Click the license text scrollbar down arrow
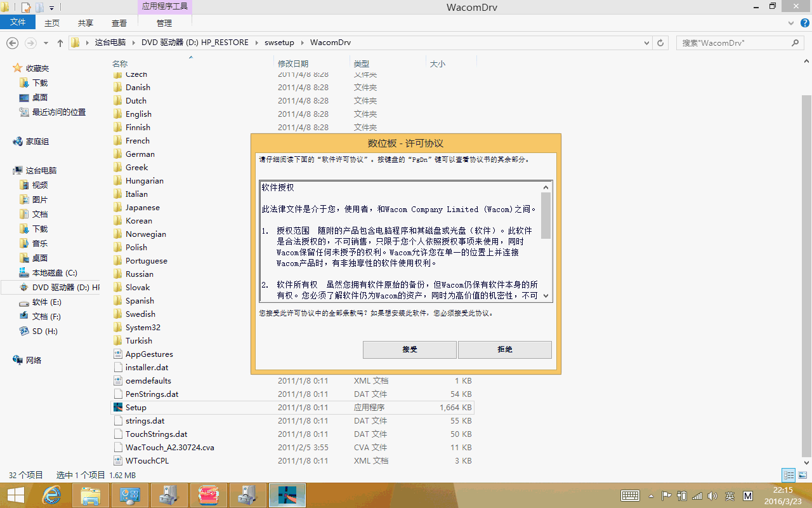Image resolution: width=812 pixels, height=508 pixels. coord(546,296)
